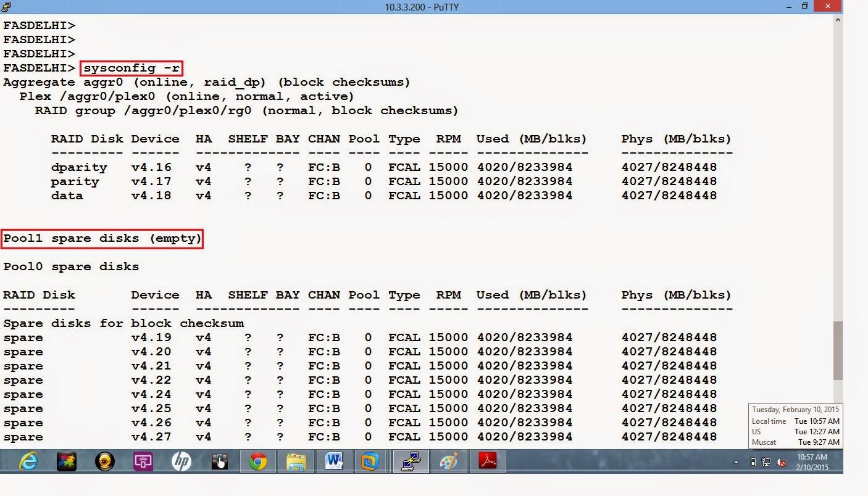Restore down the PuTTY window
Viewport: 868px width, 496px height.
pos(806,6)
